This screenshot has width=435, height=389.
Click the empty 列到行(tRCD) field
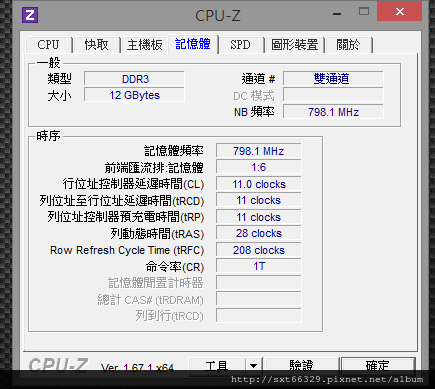coord(259,315)
